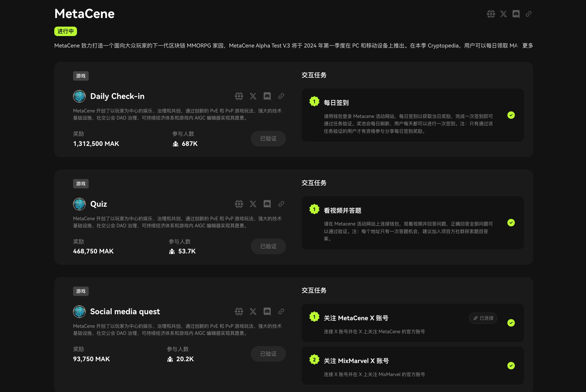Screen dimensions: 586x392
Task: Click the 游戏 tag above Social media quest
Action: click(81, 291)
